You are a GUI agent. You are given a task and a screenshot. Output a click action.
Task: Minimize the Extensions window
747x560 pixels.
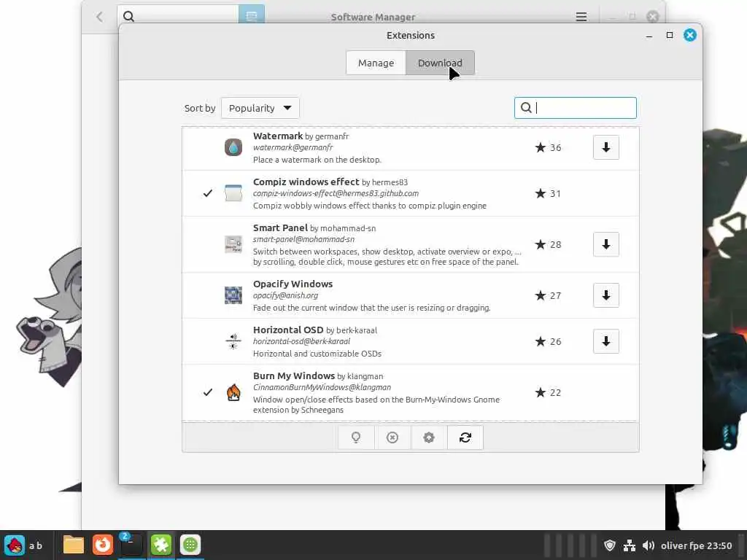tap(649, 36)
